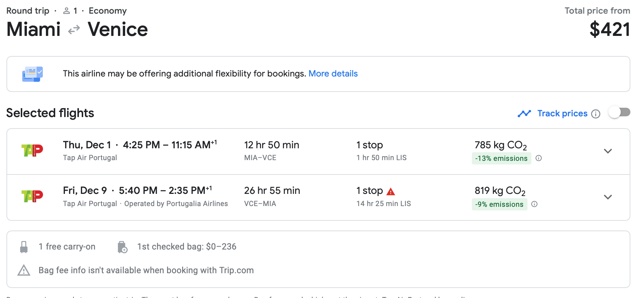The height and width of the screenshot is (298, 644).
Task: Click the 'Round trip' label
Action: point(28,11)
